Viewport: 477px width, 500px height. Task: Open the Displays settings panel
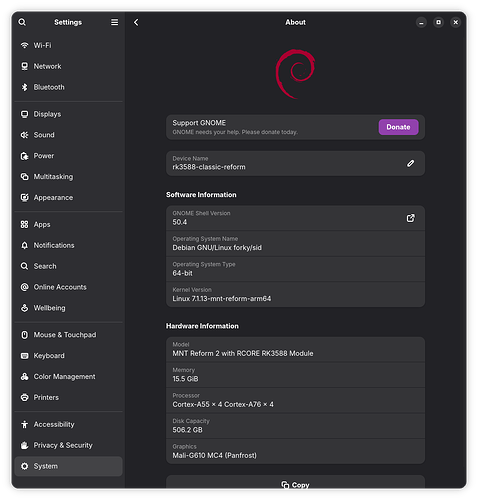(68, 114)
